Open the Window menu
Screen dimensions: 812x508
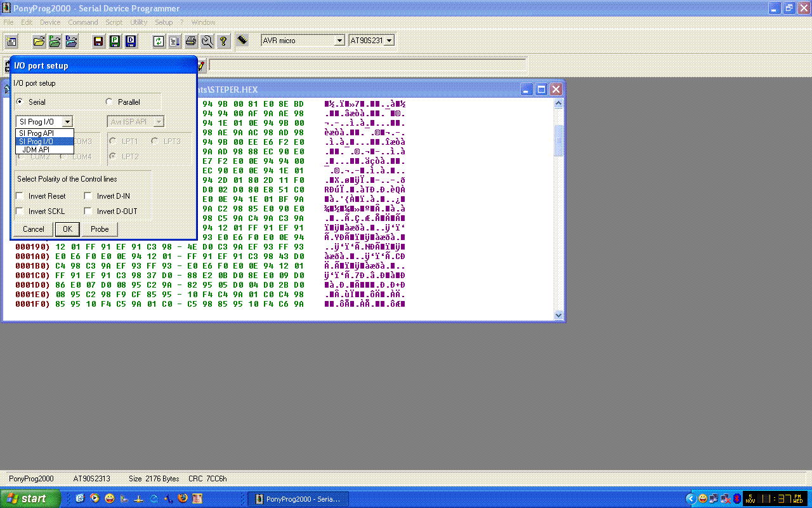(203, 22)
